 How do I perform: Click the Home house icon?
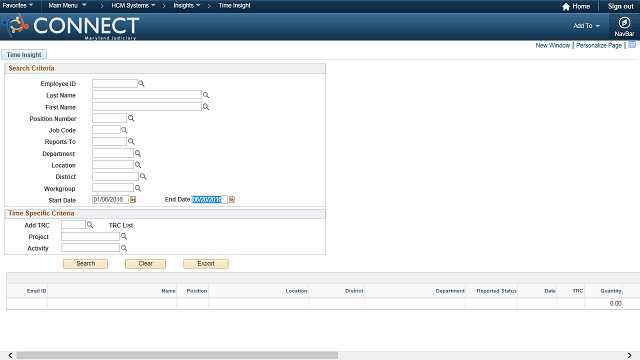[x=566, y=7]
